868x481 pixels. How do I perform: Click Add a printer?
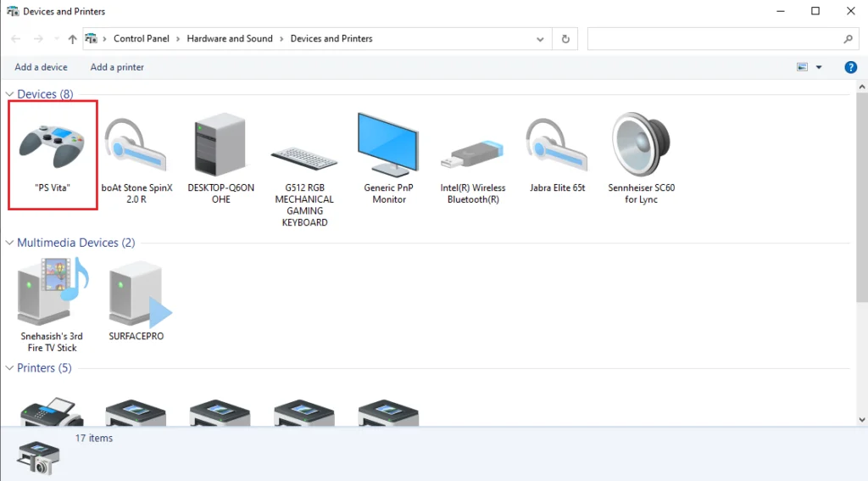coord(117,67)
